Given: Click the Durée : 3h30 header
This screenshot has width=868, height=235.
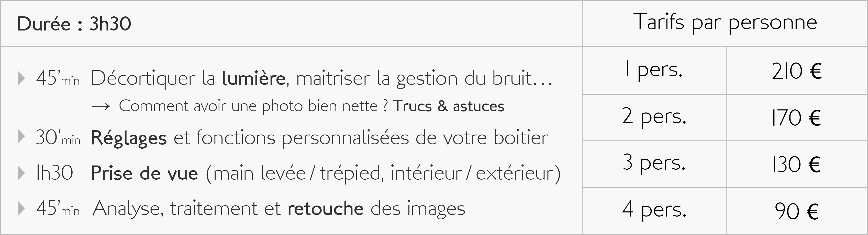Looking at the screenshot, I should pos(74,24).
